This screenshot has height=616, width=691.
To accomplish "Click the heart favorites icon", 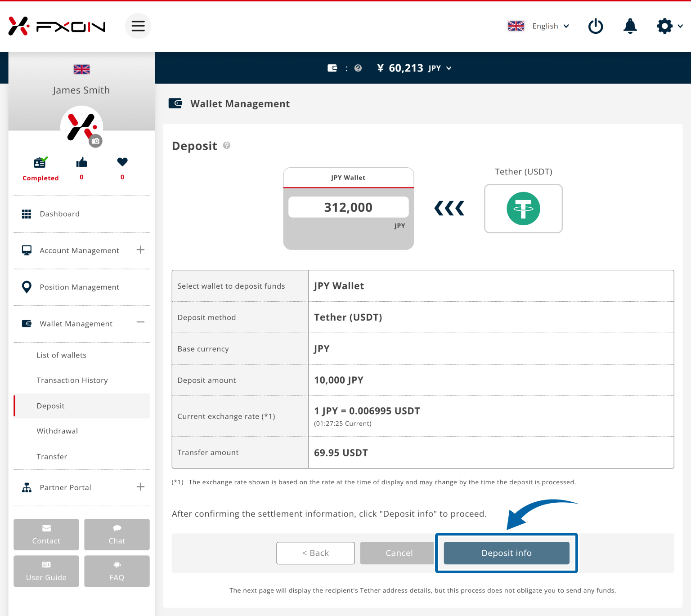I will (122, 162).
